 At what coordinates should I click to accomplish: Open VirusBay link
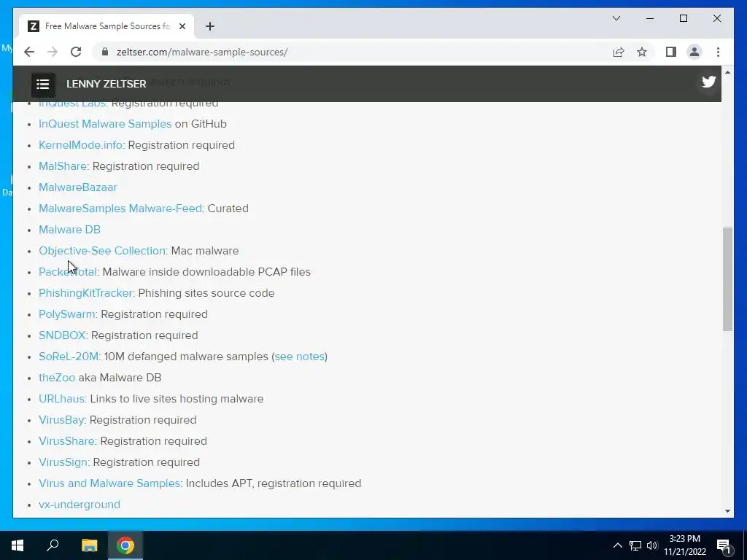tap(61, 419)
